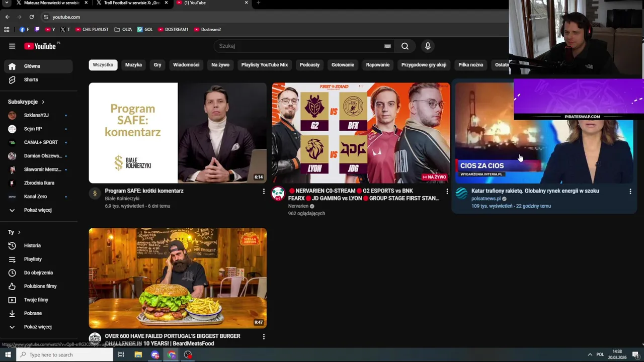Open video title Katar trafiony rakietą
Viewport: 644px width, 362px height.
(x=535, y=191)
